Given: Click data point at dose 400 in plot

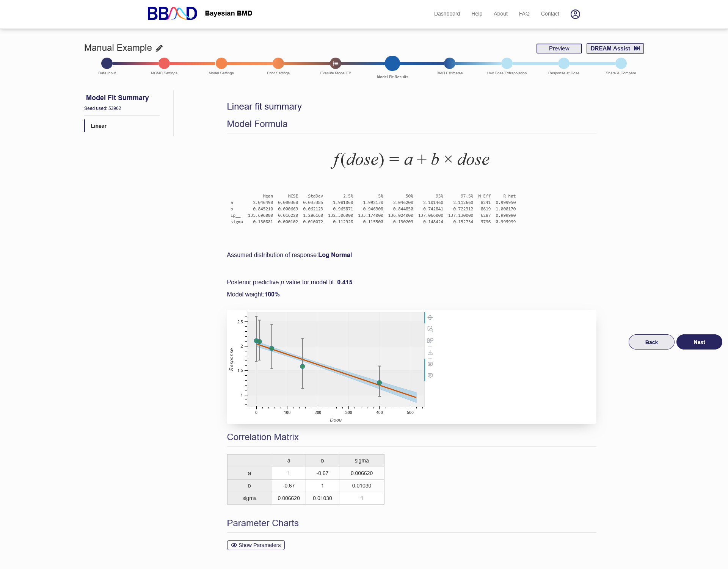Looking at the screenshot, I should point(379,383).
